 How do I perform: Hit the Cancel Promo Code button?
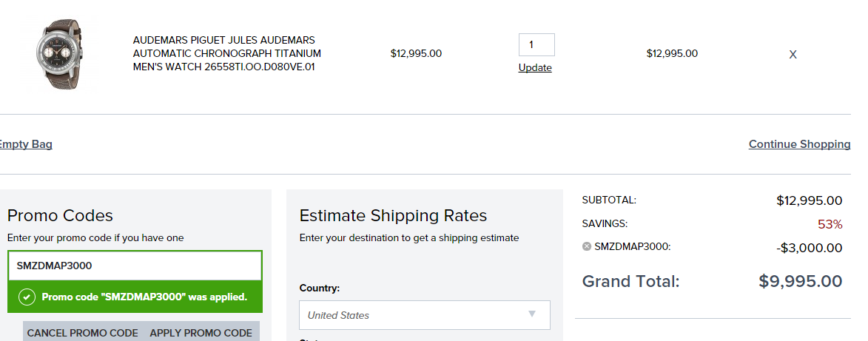(82, 334)
